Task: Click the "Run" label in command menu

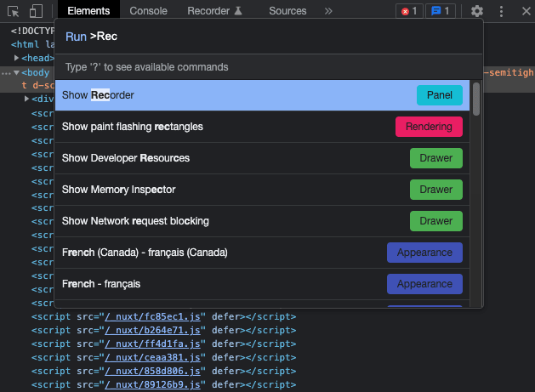Action: 76,37
